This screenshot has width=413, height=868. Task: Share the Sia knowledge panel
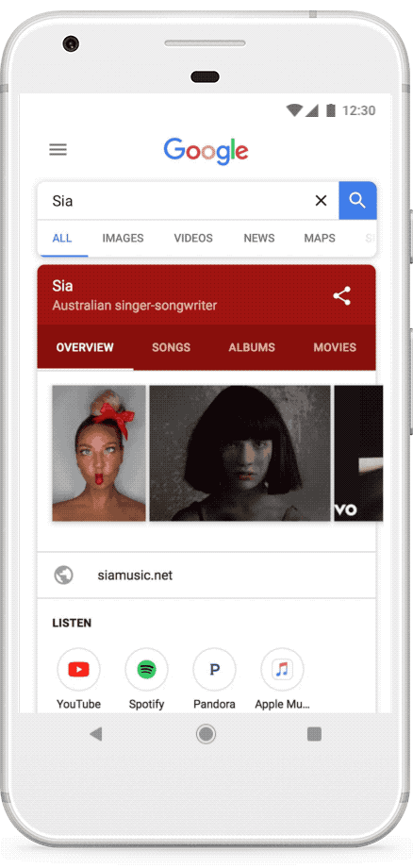click(341, 296)
